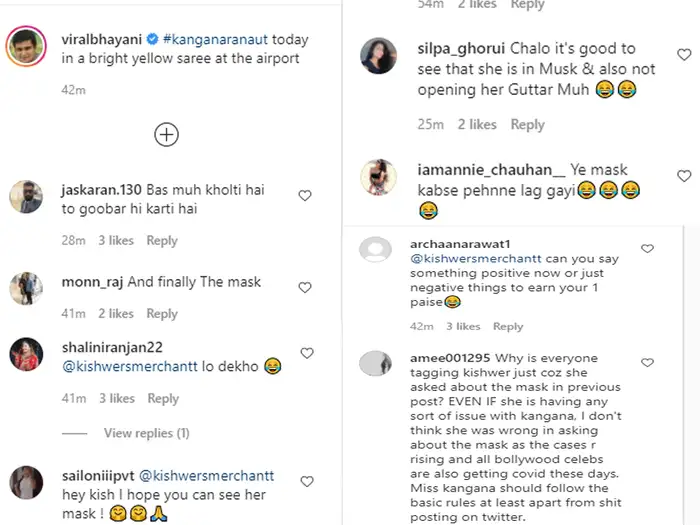Open viralbhayani's profile picture
The height and width of the screenshot is (525, 700).
click(24, 47)
